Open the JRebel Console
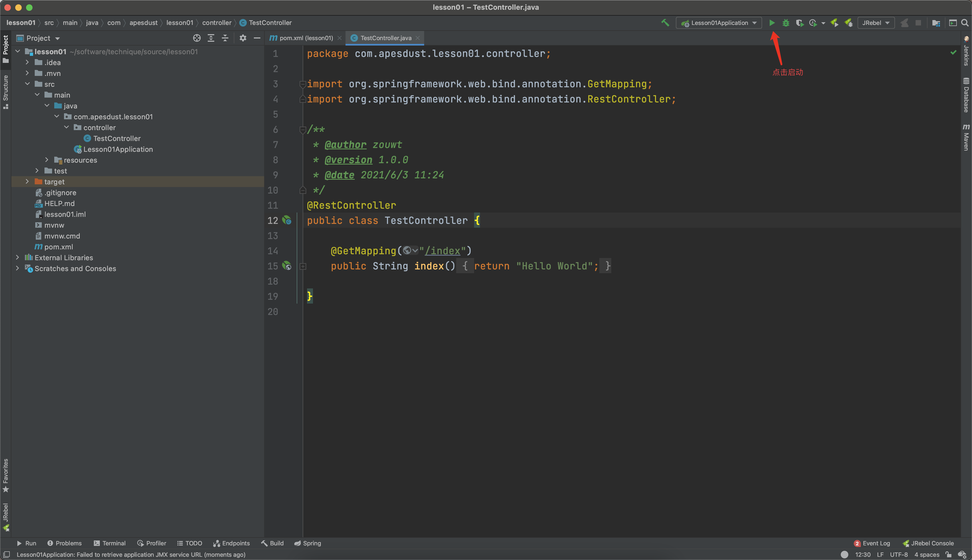Image resolution: width=972 pixels, height=560 pixels. [928, 543]
